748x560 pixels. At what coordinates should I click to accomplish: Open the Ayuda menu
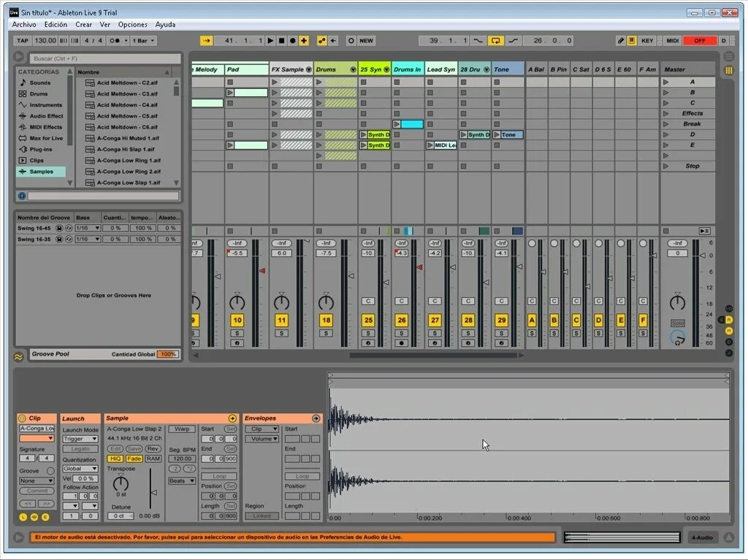[166, 24]
